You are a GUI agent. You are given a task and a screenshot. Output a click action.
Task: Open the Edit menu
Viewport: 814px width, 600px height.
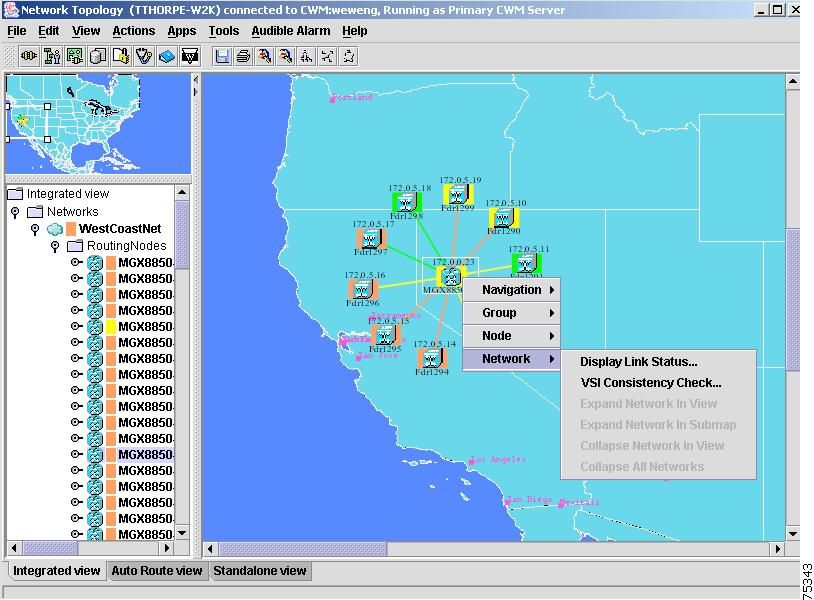pos(48,31)
